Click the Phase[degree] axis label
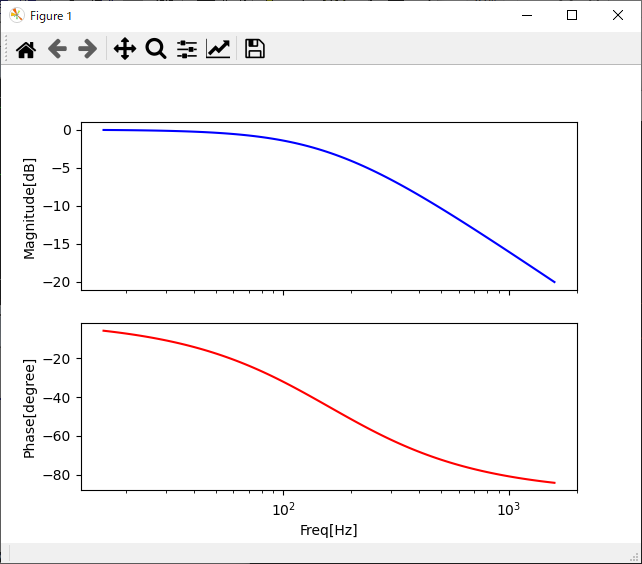 click(29, 408)
